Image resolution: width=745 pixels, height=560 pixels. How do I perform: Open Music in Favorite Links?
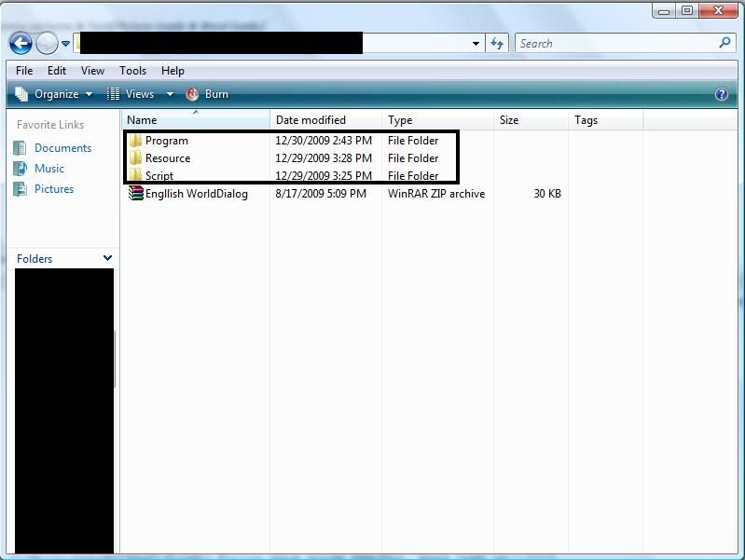(49, 169)
